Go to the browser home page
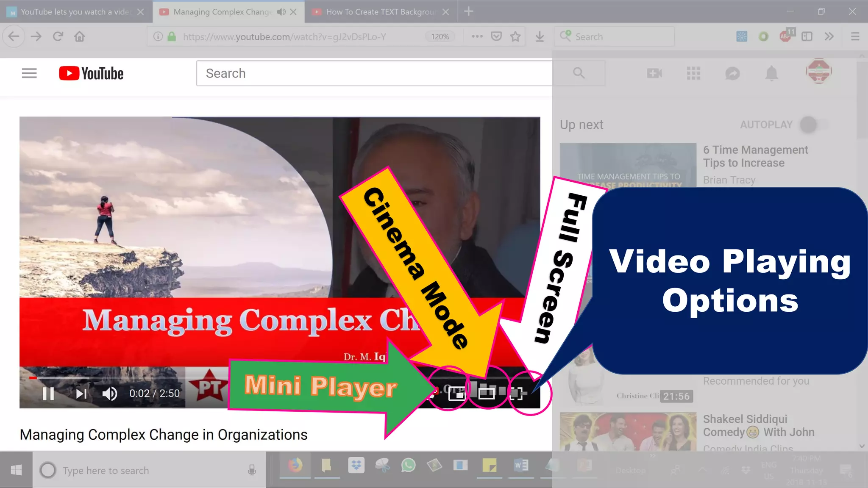 point(80,36)
